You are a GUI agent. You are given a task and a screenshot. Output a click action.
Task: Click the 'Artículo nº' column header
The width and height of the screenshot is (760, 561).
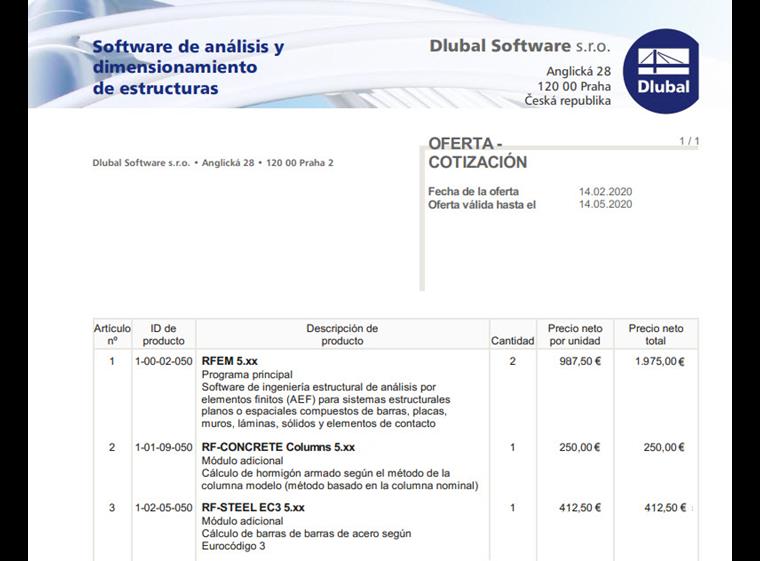point(112,335)
